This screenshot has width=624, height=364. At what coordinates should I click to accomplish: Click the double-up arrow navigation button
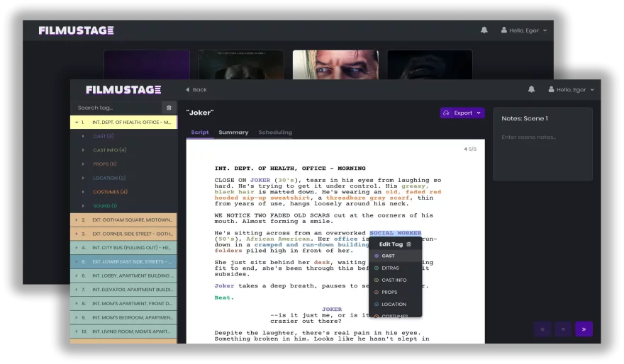[563, 329]
